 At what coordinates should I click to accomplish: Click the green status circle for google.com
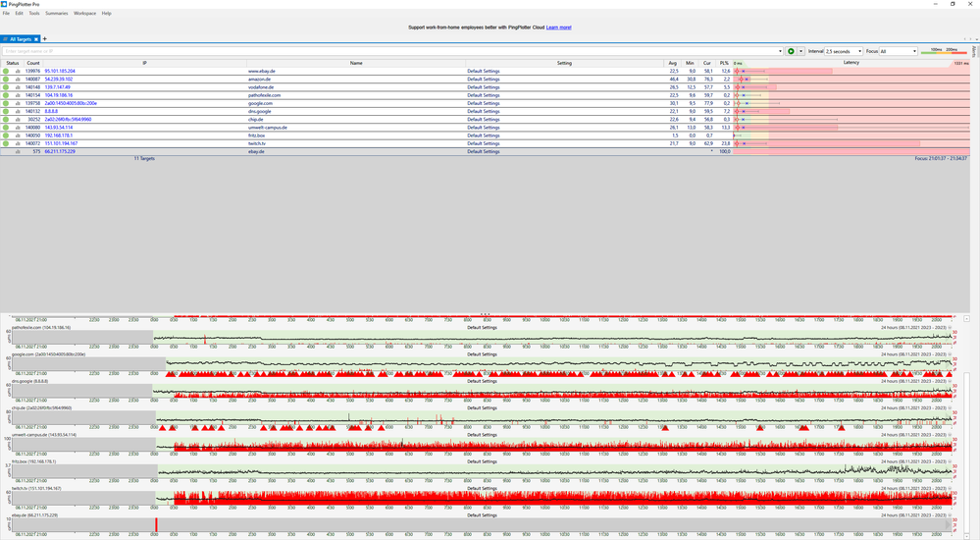pyautogui.click(x=6, y=103)
